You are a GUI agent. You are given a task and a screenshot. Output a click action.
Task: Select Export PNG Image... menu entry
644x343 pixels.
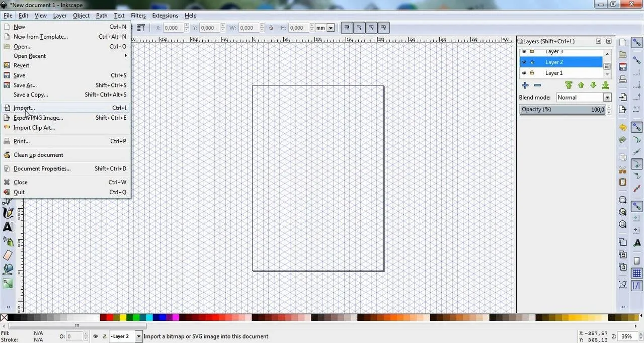[66, 118]
